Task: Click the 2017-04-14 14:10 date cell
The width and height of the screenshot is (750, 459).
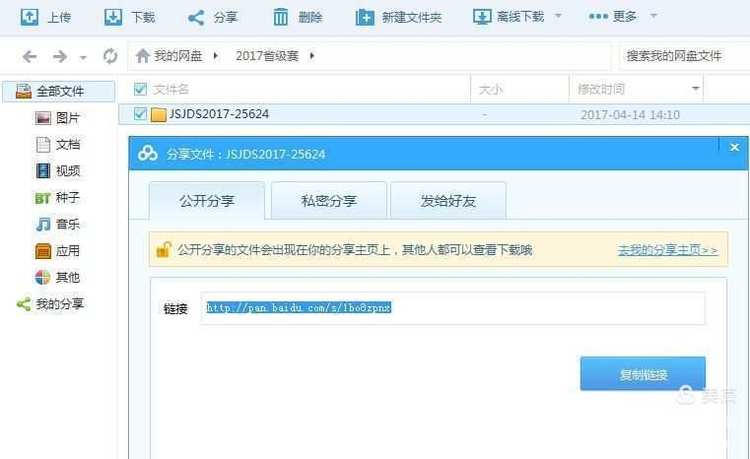Action: 630,115
